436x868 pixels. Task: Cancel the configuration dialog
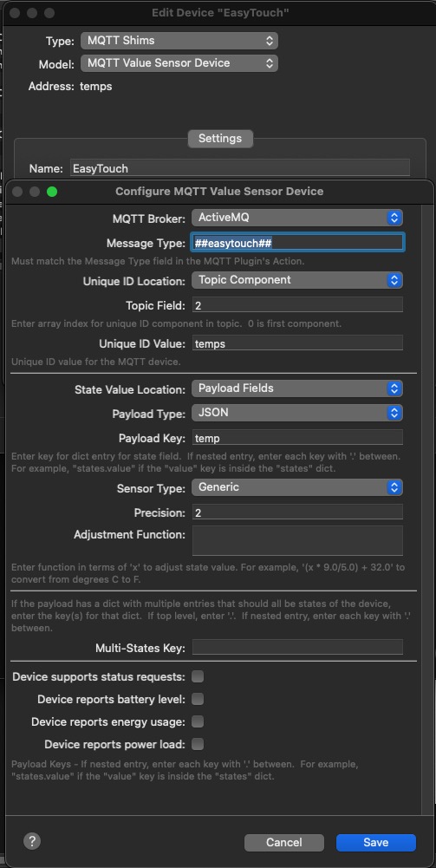pos(283,843)
